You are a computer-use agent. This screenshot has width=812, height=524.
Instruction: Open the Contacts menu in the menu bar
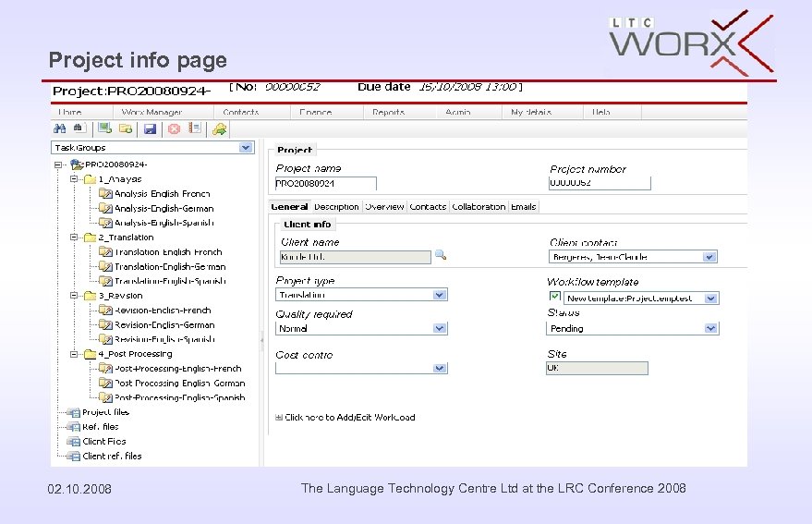[x=241, y=112]
